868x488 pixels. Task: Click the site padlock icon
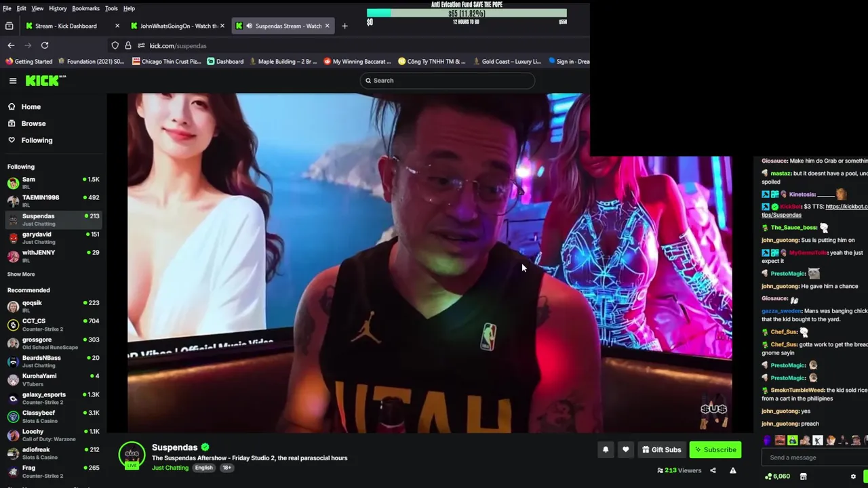pos(127,45)
